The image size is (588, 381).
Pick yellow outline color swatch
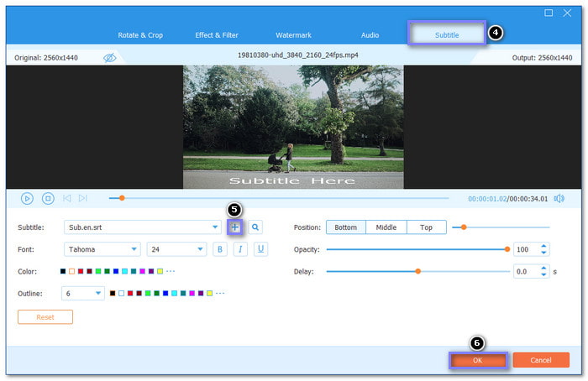tap(209, 294)
